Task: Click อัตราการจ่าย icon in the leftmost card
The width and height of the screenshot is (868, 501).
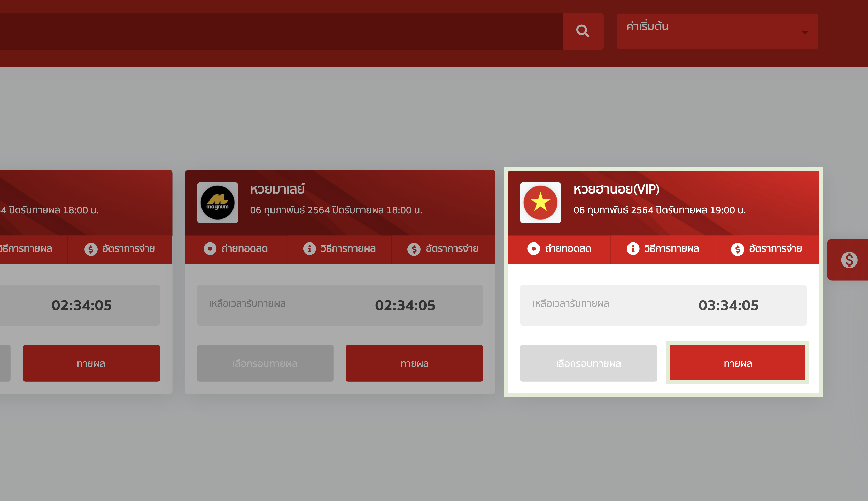Action: pos(91,249)
